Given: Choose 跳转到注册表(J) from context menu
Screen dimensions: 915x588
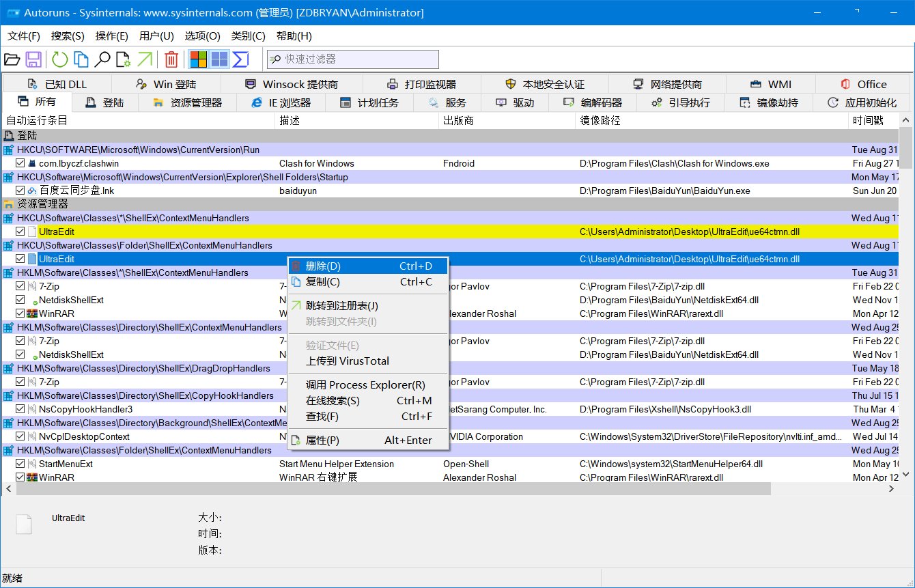Looking at the screenshot, I should [x=341, y=305].
